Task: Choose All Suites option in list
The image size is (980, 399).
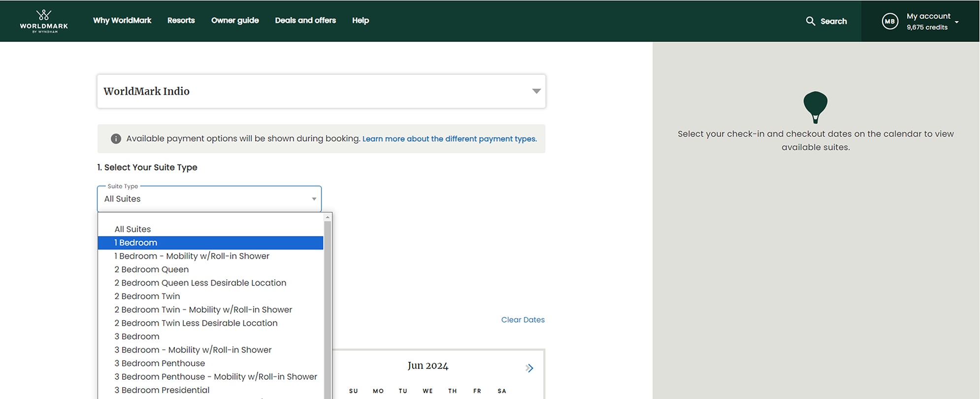Action: (210, 229)
